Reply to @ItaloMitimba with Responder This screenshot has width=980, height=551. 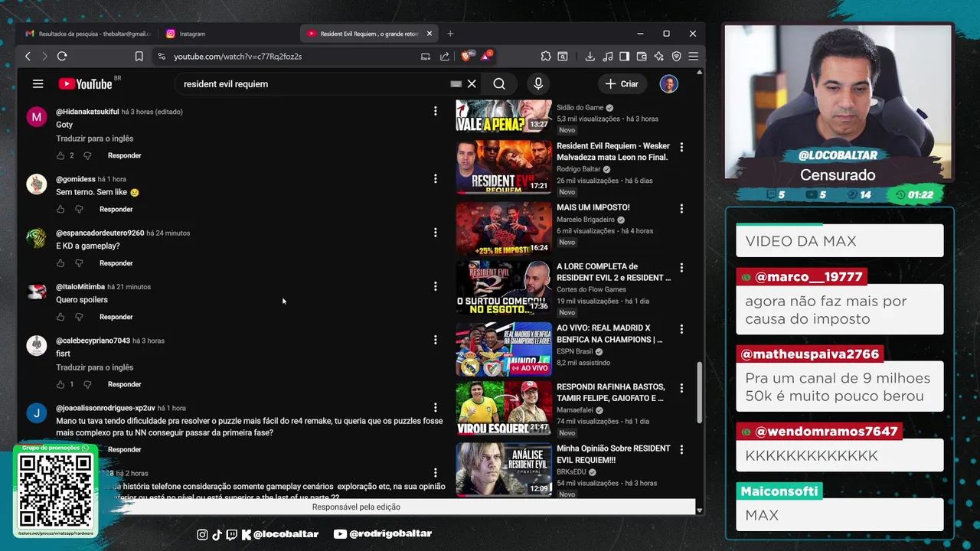(x=116, y=317)
